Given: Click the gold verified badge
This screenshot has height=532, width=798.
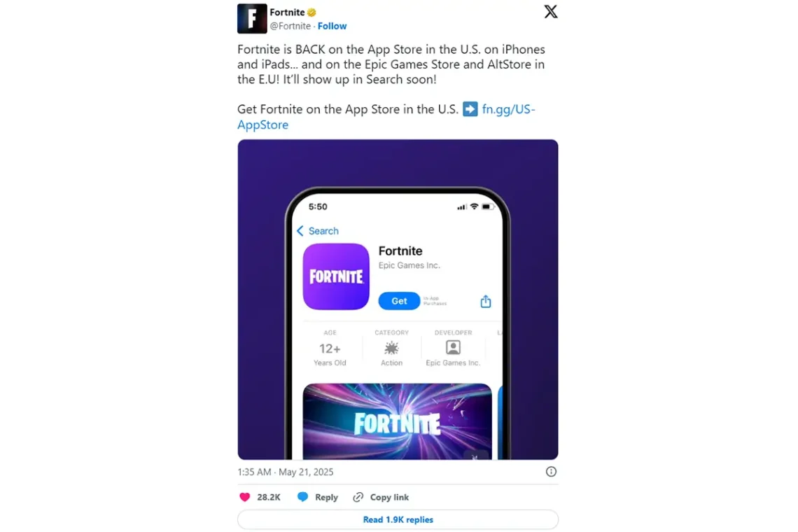Looking at the screenshot, I should (311, 12).
